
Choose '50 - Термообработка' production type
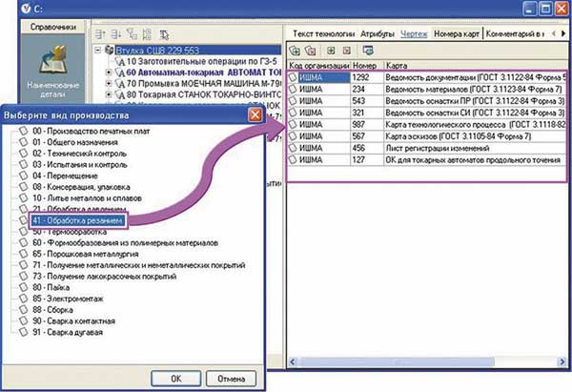point(71,232)
